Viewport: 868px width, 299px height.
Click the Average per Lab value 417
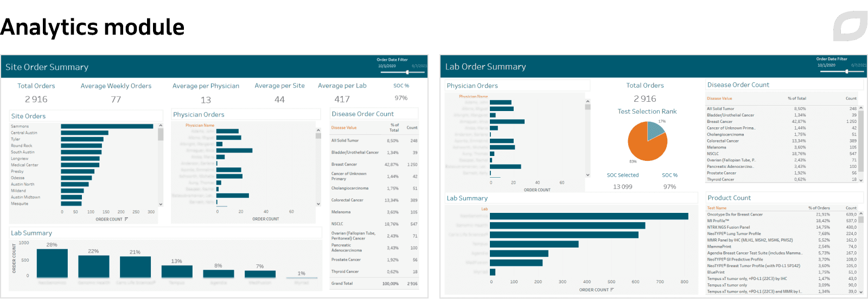click(342, 100)
